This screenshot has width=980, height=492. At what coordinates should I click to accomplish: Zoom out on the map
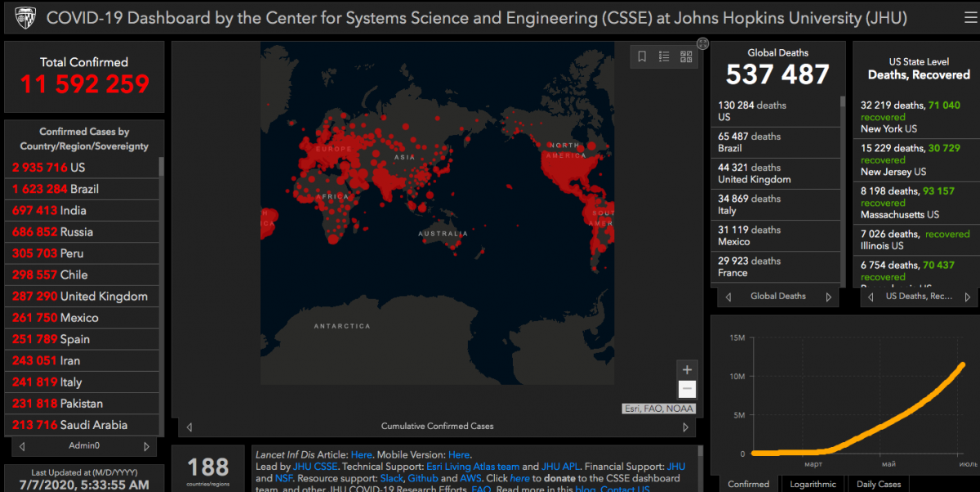click(687, 389)
